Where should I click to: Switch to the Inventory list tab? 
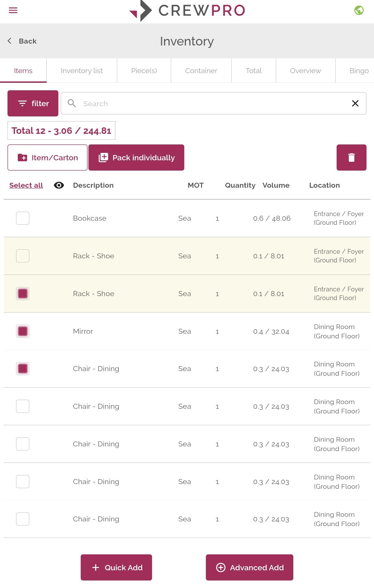click(x=82, y=70)
